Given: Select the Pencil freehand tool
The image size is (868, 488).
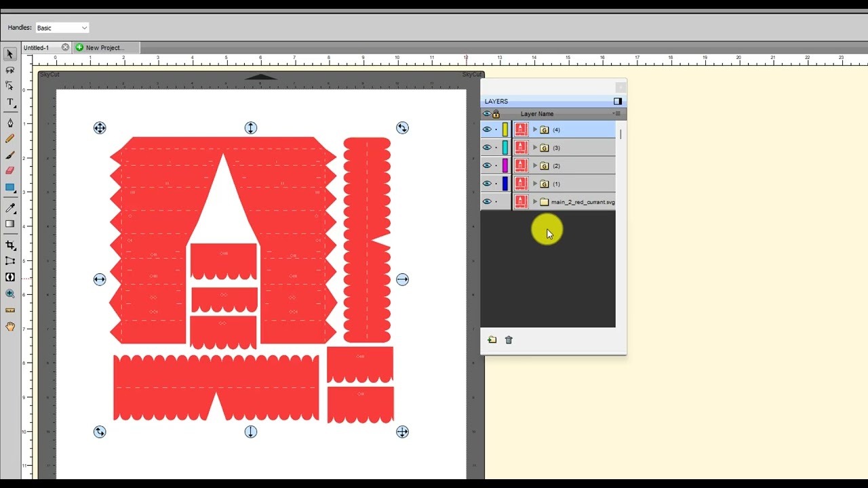Looking at the screenshot, I should click(x=9, y=138).
